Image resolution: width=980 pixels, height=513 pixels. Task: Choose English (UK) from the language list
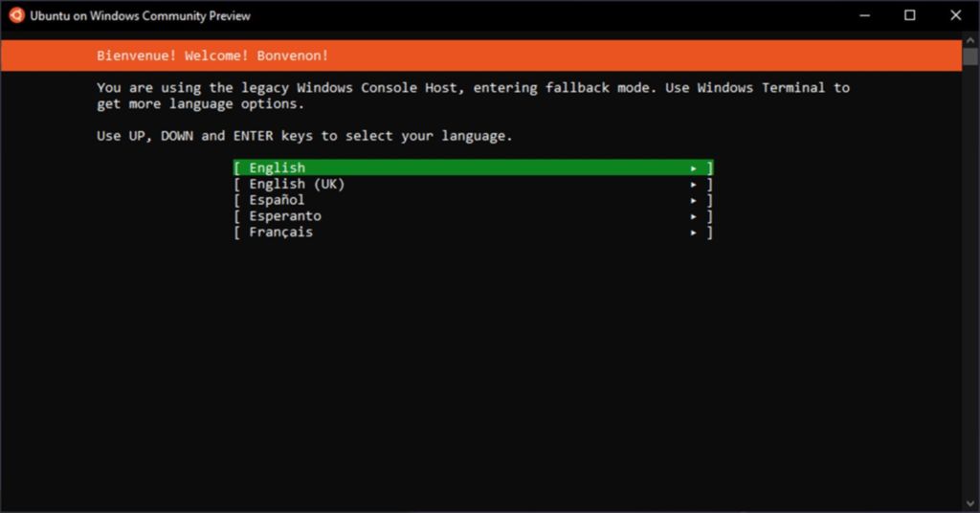pos(297,184)
